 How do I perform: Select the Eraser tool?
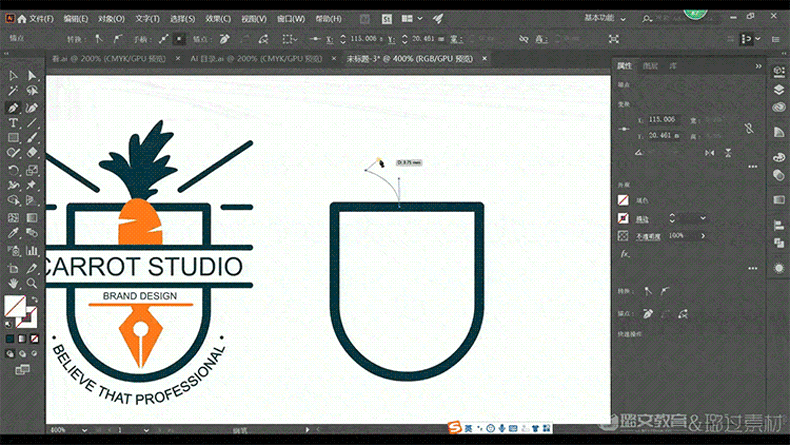[x=32, y=153]
